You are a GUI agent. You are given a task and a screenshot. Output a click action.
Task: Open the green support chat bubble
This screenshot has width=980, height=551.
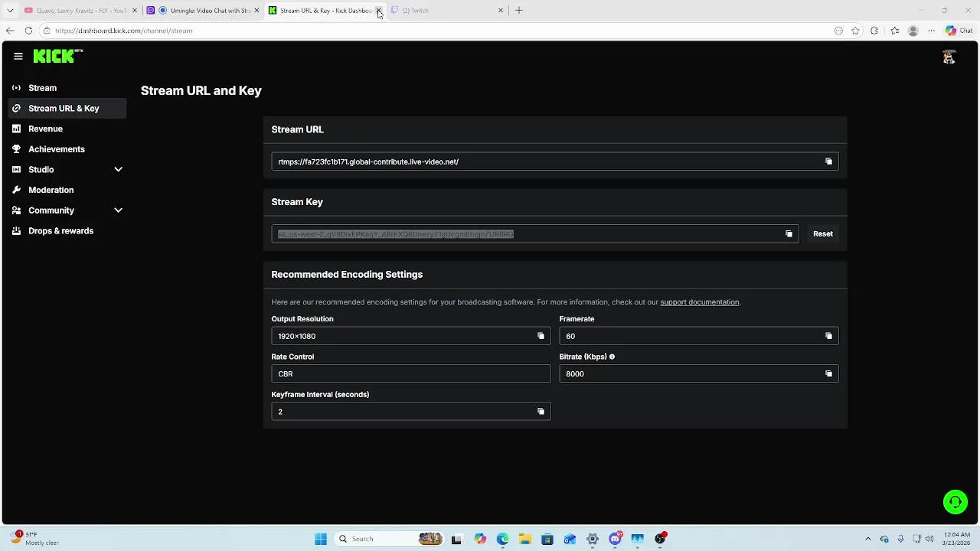(955, 502)
